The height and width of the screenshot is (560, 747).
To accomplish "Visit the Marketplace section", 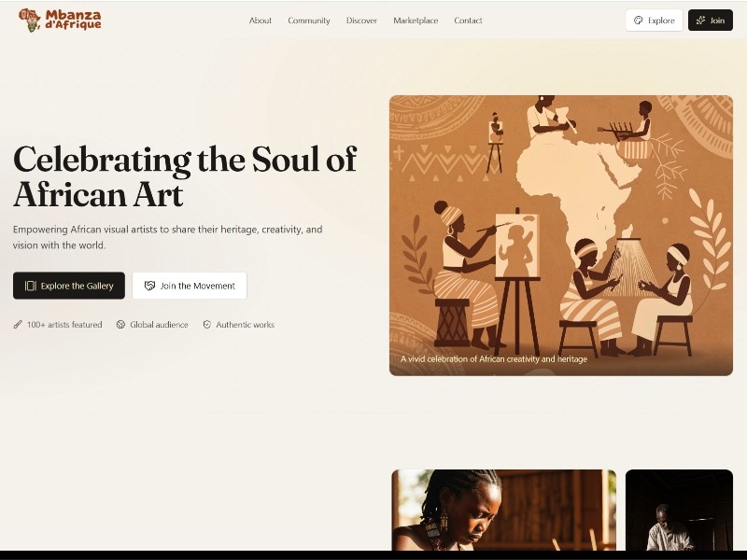I will [x=416, y=21].
